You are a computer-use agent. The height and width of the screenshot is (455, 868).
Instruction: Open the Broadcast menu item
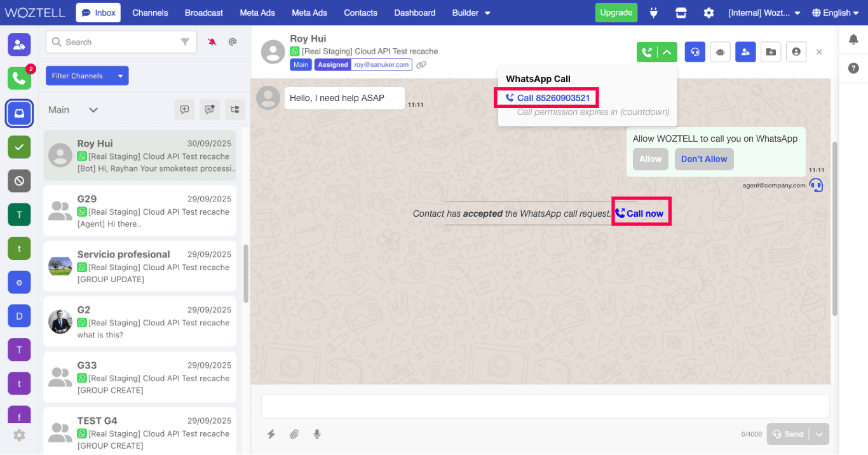point(204,13)
